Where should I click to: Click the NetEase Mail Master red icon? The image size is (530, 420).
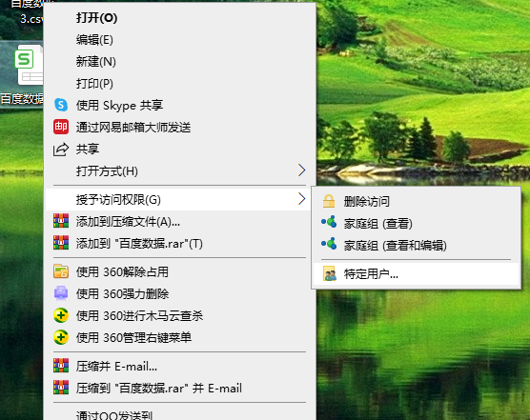(61, 127)
